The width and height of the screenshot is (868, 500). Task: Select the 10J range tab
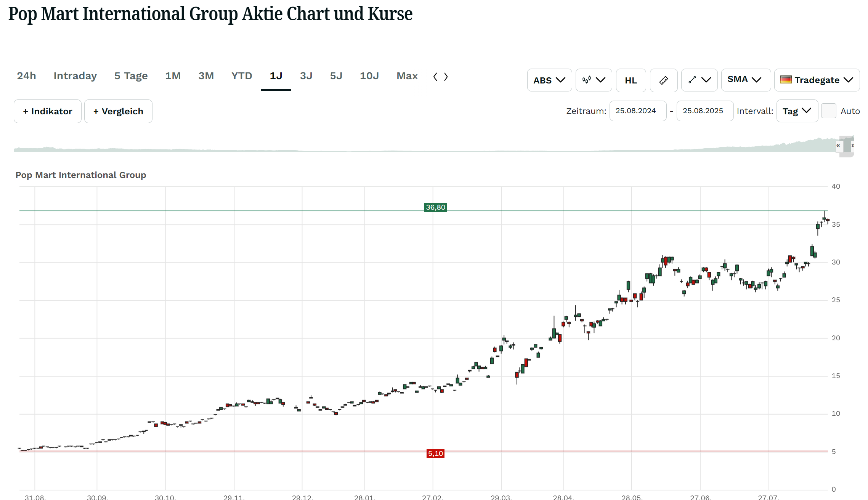tap(369, 76)
